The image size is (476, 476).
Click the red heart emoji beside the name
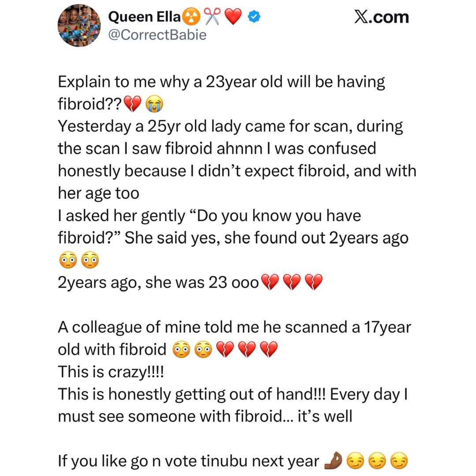pos(233,17)
